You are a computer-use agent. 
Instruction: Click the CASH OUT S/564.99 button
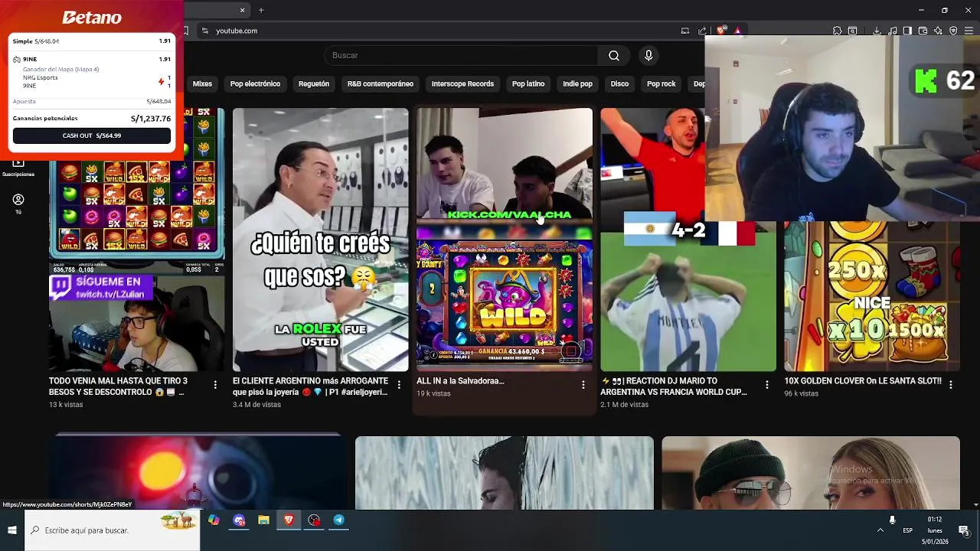point(92,135)
